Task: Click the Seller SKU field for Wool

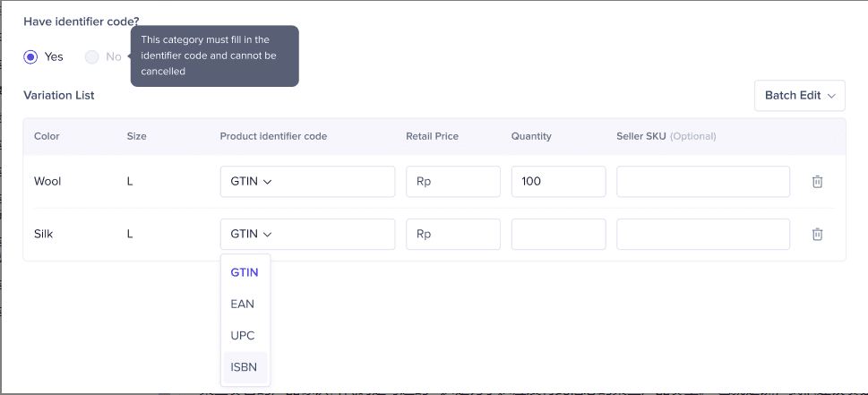Action: [703, 182]
